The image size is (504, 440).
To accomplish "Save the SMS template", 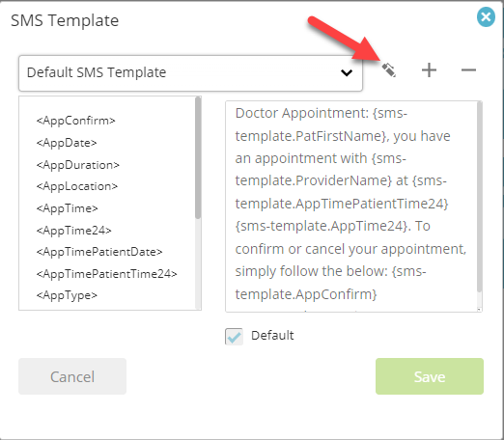I will coord(430,376).
